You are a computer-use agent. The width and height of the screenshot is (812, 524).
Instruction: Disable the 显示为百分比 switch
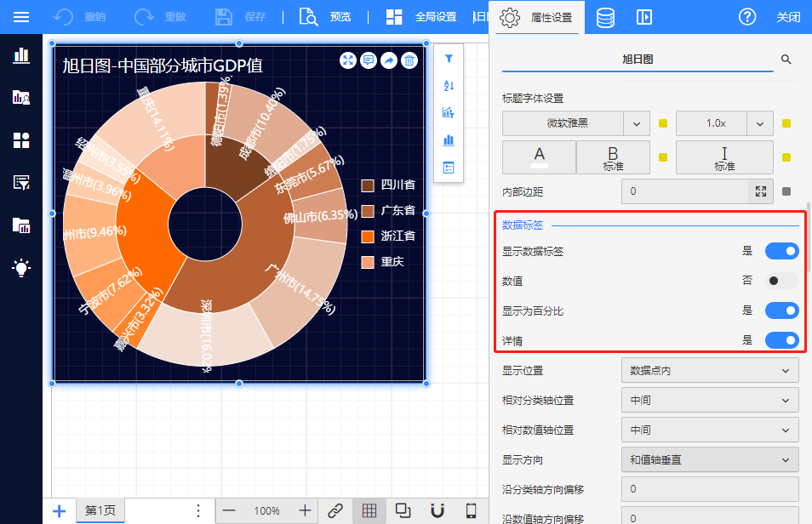[781, 310]
